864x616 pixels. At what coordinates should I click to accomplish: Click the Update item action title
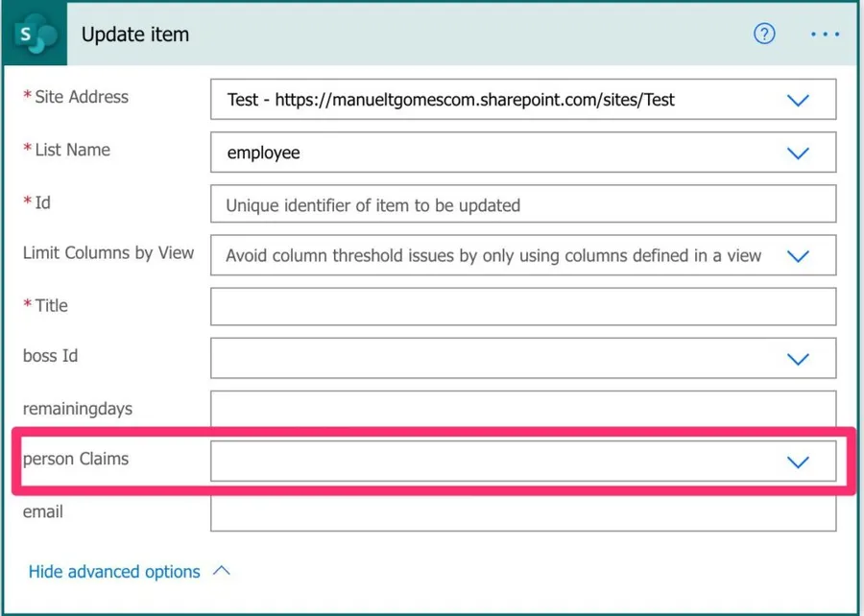[135, 35]
